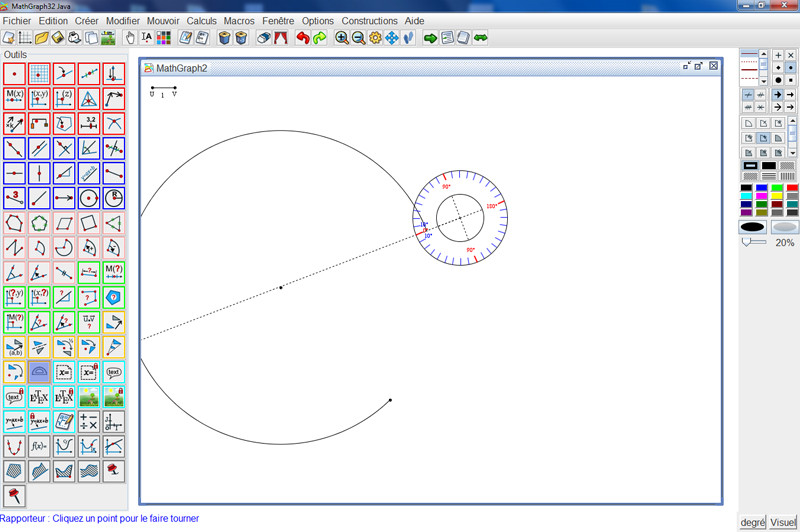This screenshot has height=532, width=800.
Task: Select the free text comment tool
Action: (114, 372)
